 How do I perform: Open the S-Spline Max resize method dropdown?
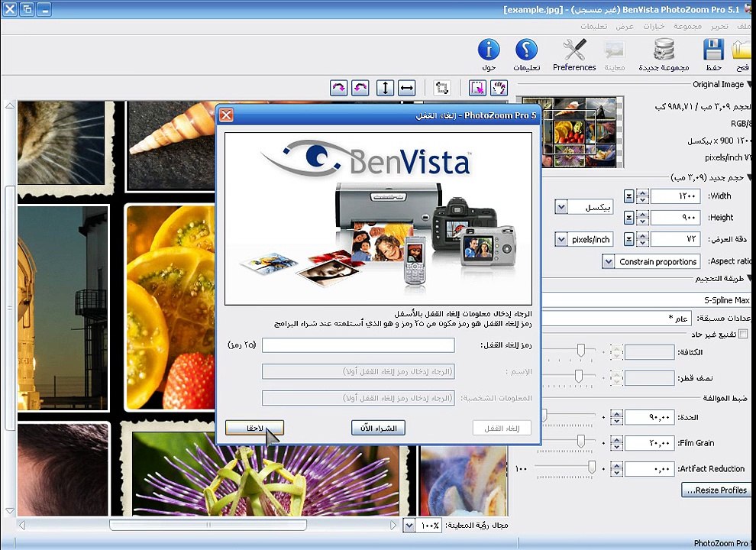pyautogui.click(x=646, y=299)
